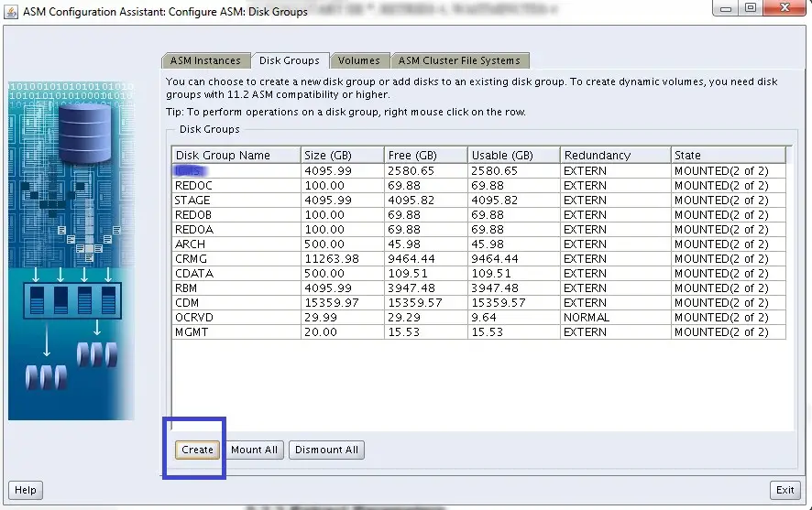Select the STAGE disk group row
The height and width of the screenshot is (510, 812).
click(x=478, y=201)
